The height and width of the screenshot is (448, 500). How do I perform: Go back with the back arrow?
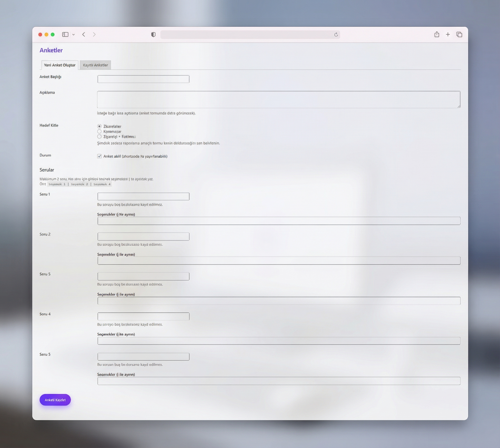point(84,34)
